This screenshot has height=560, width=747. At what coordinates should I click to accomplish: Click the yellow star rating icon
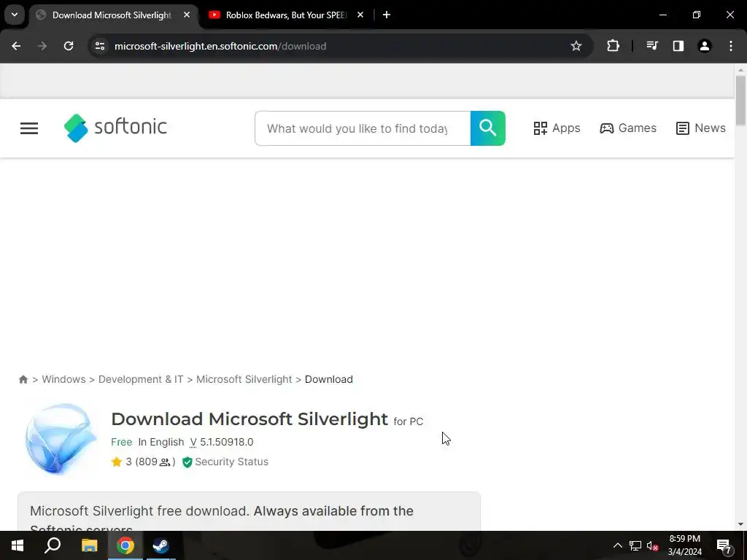117,462
